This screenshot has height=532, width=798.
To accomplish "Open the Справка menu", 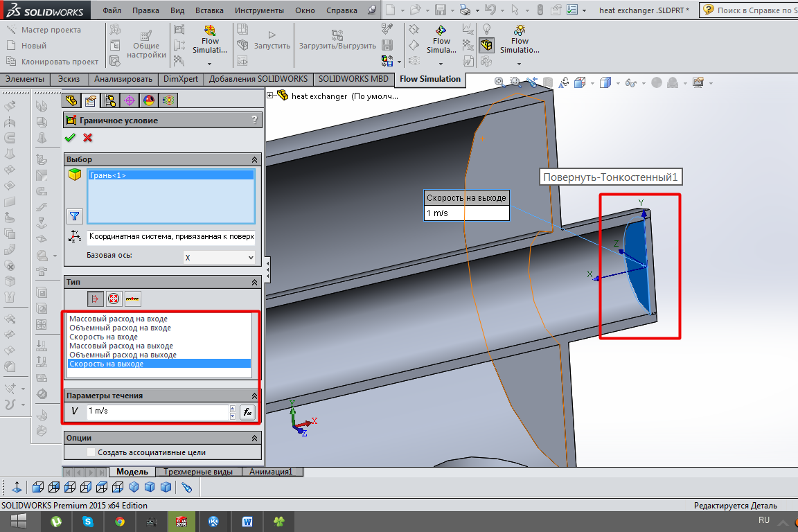I will (x=342, y=10).
